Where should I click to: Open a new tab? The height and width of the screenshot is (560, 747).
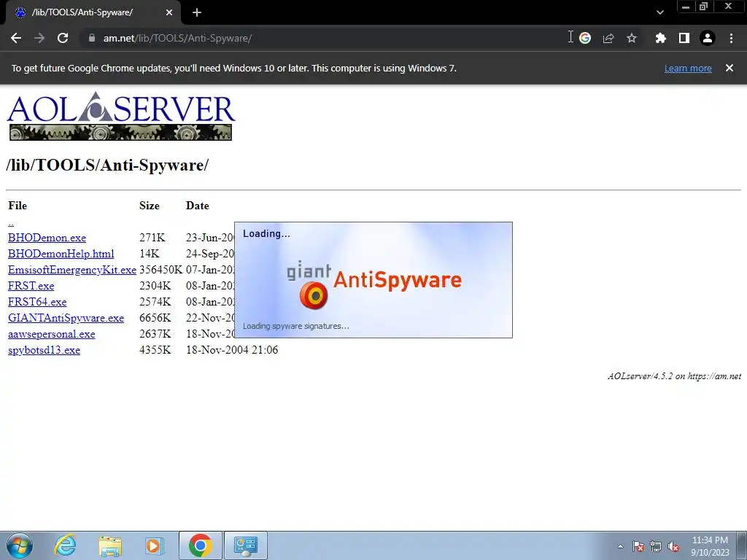click(197, 12)
